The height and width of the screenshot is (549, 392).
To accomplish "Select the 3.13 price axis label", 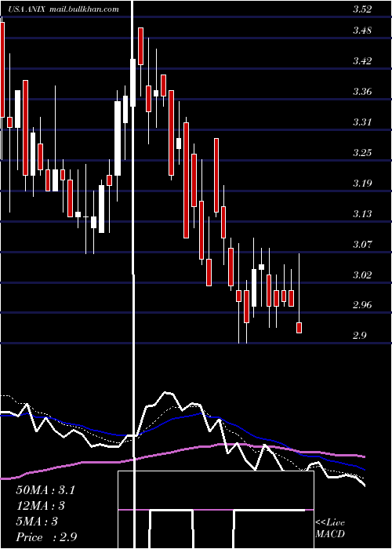I will pos(362,213).
